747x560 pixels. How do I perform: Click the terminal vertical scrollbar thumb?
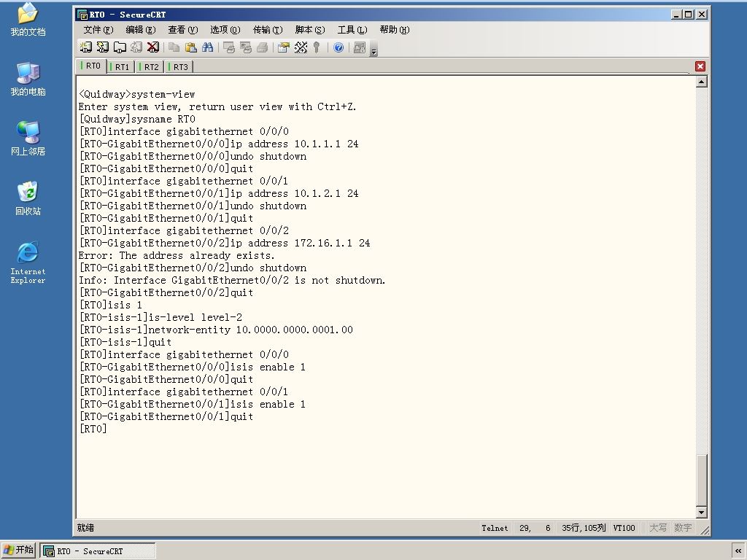[x=701, y=480]
